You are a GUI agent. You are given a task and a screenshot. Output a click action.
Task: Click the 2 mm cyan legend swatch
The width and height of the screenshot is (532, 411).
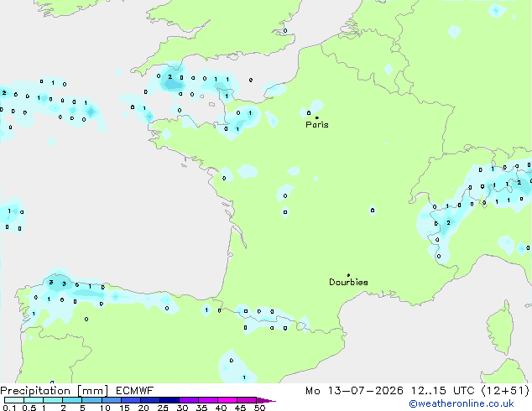pyautogui.click(x=72, y=400)
